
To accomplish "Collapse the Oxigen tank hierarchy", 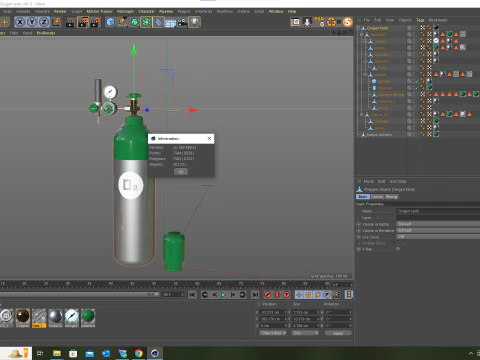I will (x=358, y=28).
